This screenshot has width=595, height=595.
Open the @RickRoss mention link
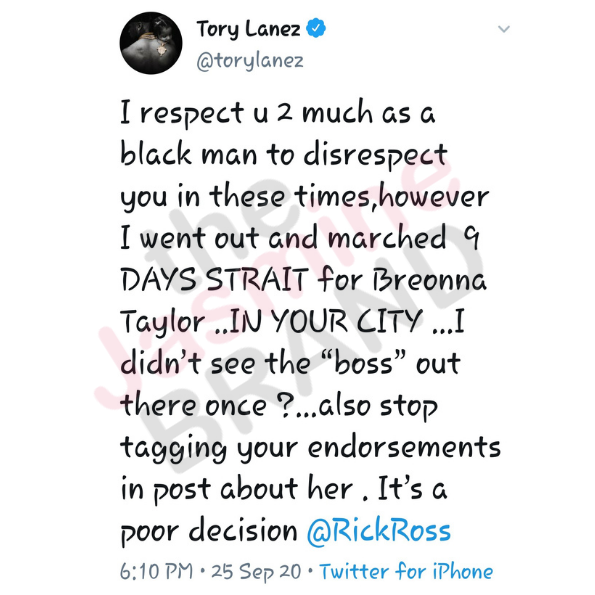(x=379, y=530)
